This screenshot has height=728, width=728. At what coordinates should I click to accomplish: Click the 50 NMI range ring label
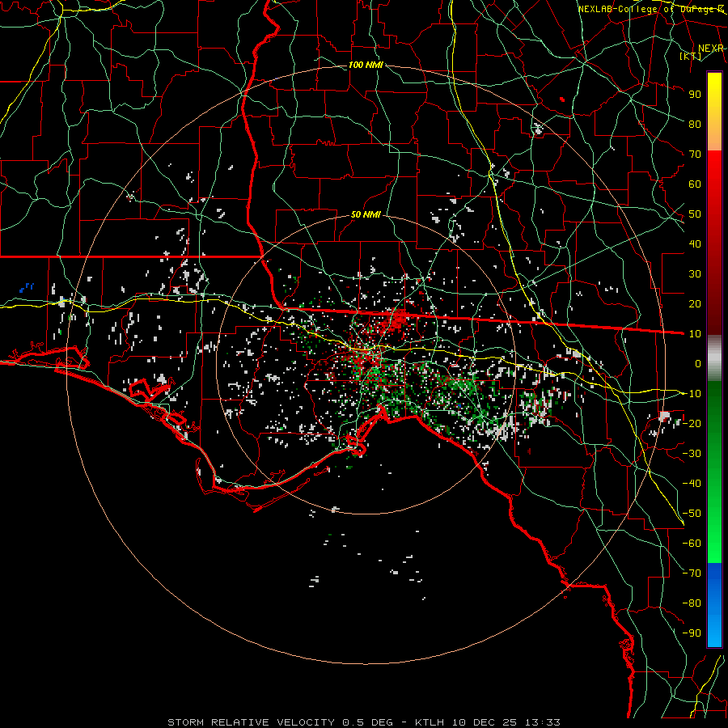pos(366,214)
